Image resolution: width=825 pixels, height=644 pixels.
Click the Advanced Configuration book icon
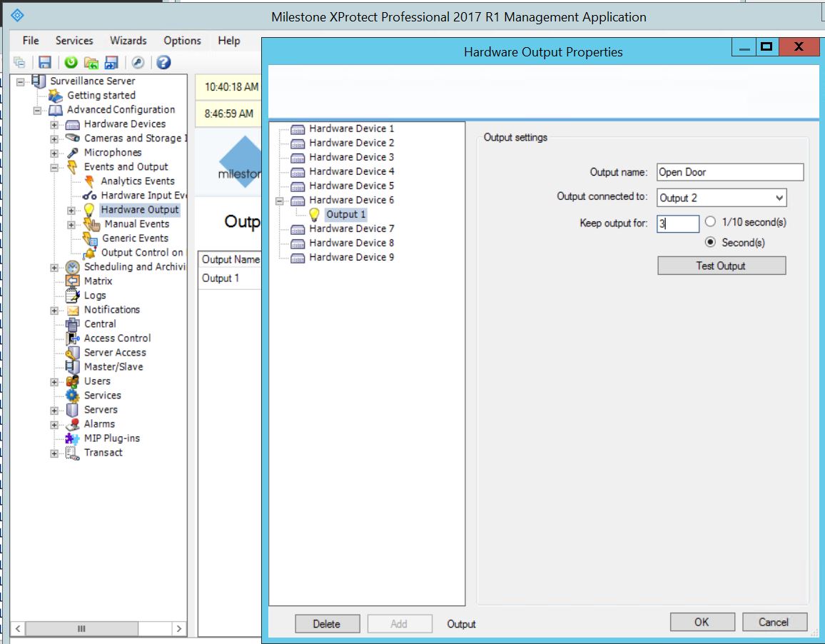tap(55, 110)
